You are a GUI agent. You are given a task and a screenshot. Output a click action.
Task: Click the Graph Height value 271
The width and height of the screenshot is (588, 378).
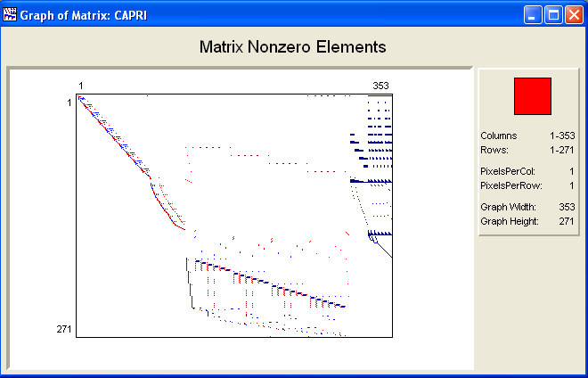[566, 220]
